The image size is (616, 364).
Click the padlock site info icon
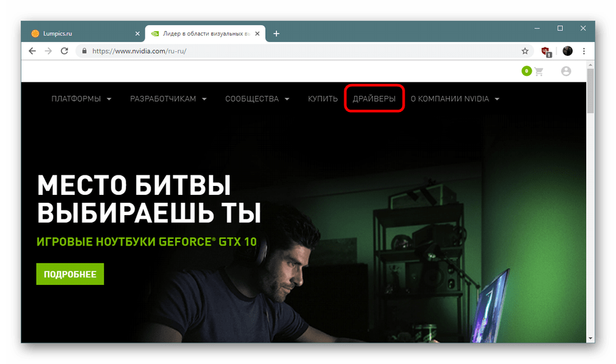tap(84, 51)
